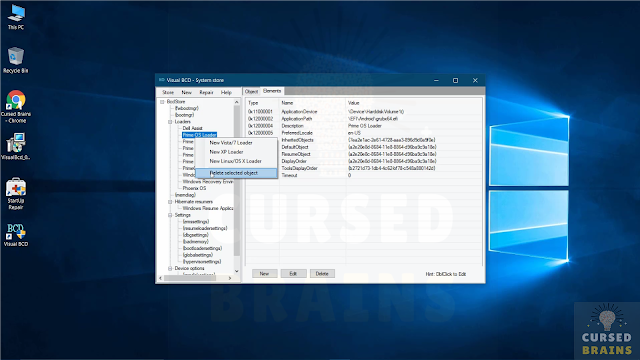Open the VisualBcd installer desktop icon
This screenshot has width=640, height=360.
click(x=16, y=146)
